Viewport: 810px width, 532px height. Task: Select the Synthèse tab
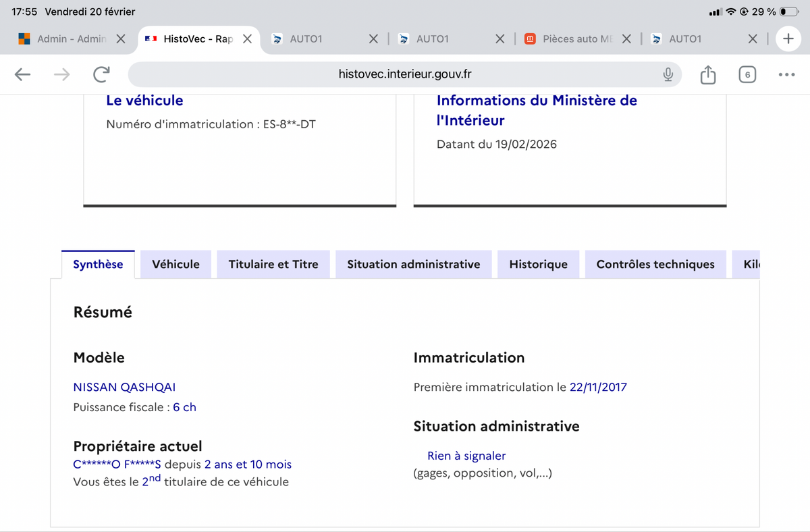[x=98, y=265]
